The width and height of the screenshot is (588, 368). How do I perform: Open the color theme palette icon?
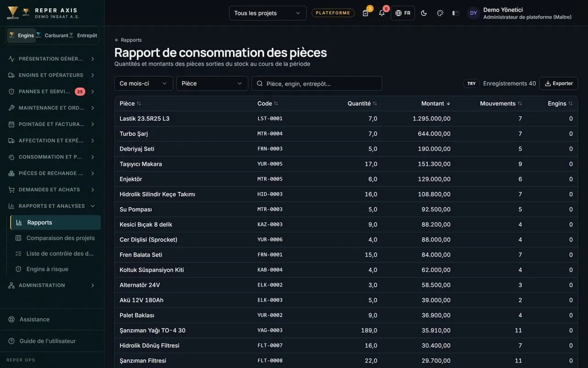pos(440,13)
